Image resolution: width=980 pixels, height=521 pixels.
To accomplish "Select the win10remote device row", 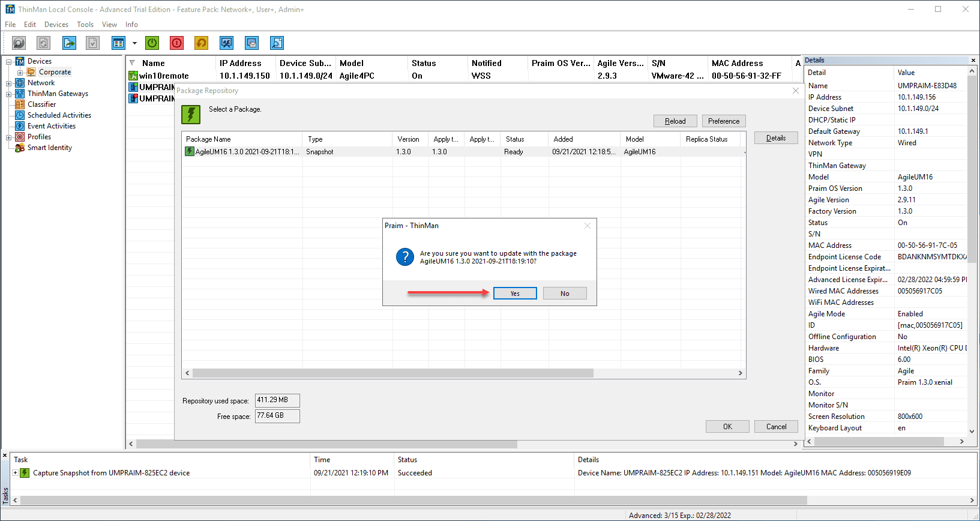I will coord(462,76).
